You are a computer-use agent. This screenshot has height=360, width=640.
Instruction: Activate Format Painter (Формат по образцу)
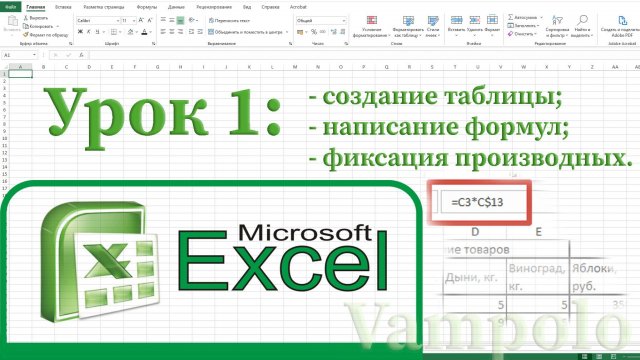[x=46, y=35]
